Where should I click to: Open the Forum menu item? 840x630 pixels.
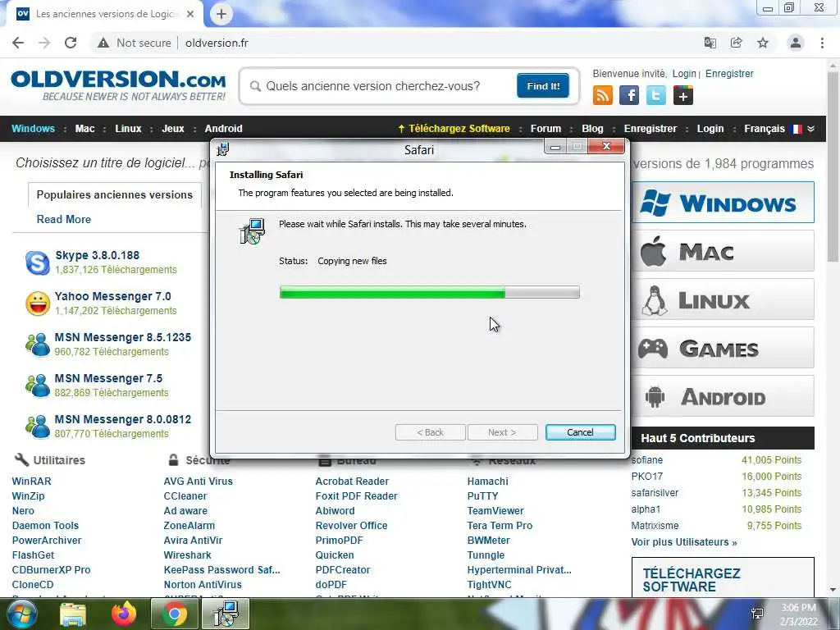pos(546,129)
